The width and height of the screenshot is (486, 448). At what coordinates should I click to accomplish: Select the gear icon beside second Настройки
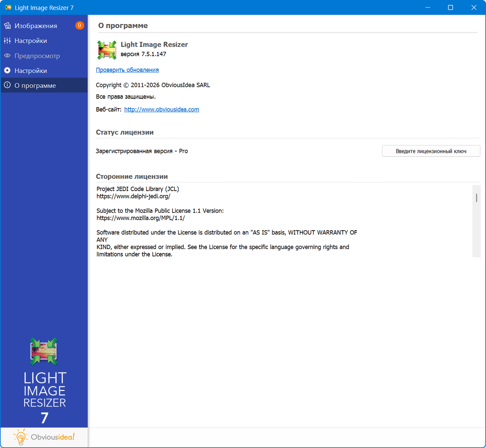pyautogui.click(x=7, y=71)
